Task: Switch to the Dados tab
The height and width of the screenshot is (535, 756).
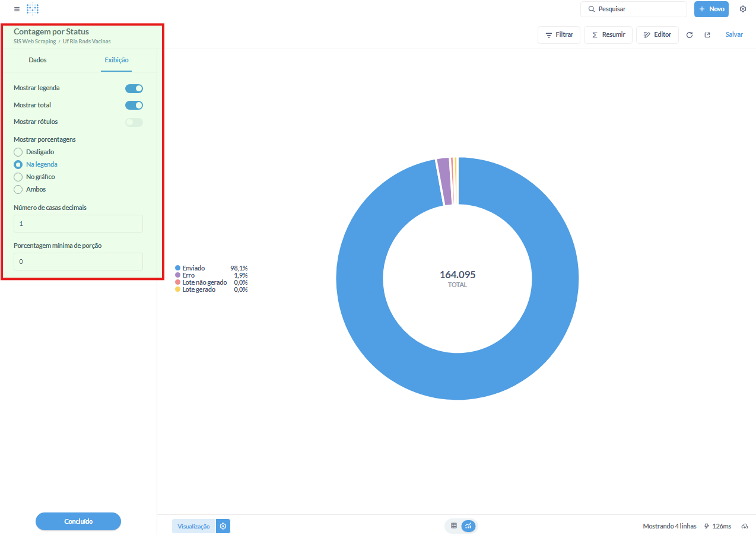Action: point(37,60)
